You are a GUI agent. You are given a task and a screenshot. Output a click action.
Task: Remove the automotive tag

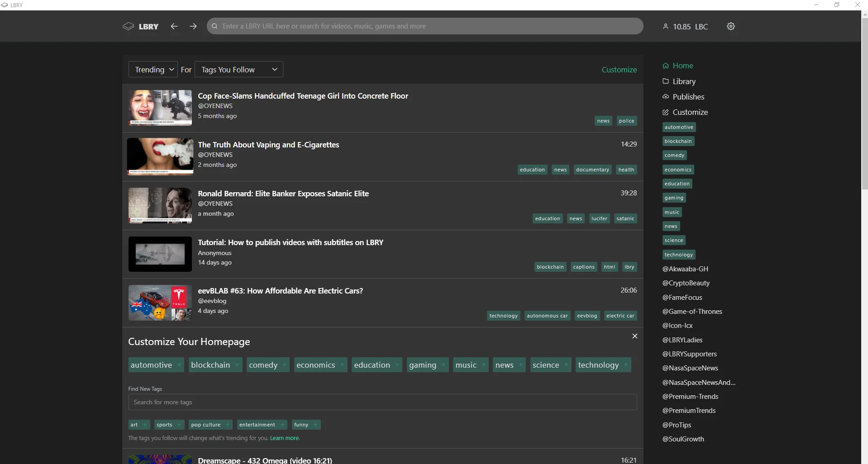pyautogui.click(x=179, y=365)
